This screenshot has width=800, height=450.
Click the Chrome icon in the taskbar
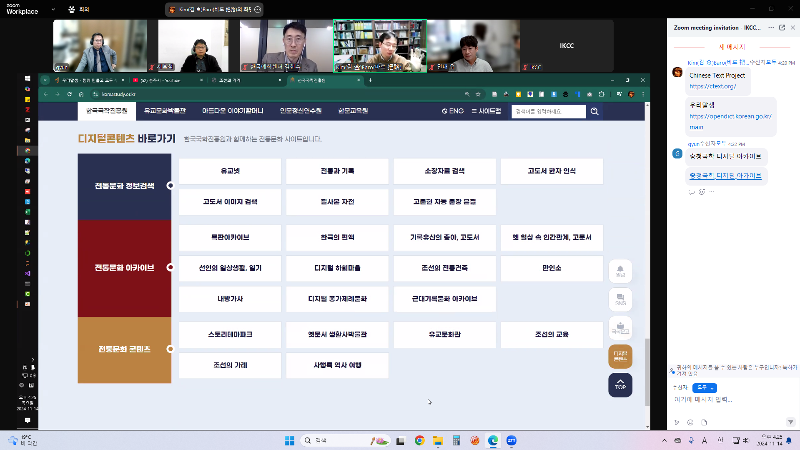(x=419, y=440)
